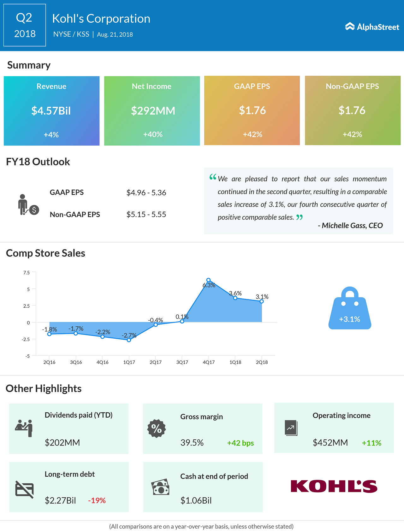Click the NYSE / KSS ticker text
This screenshot has width=404, height=532.
coord(71,34)
